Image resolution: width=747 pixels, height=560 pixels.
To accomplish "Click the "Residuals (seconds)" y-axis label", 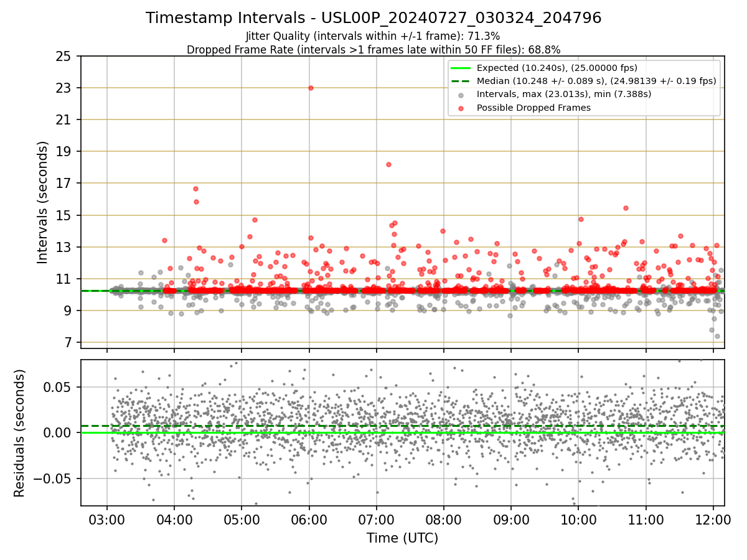I will point(19,433).
